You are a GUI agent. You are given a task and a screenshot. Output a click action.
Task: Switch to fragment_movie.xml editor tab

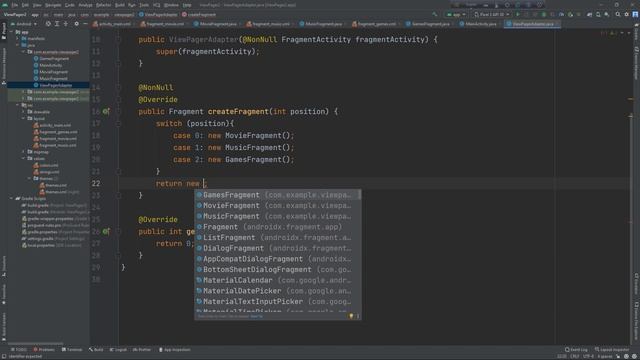point(163,24)
